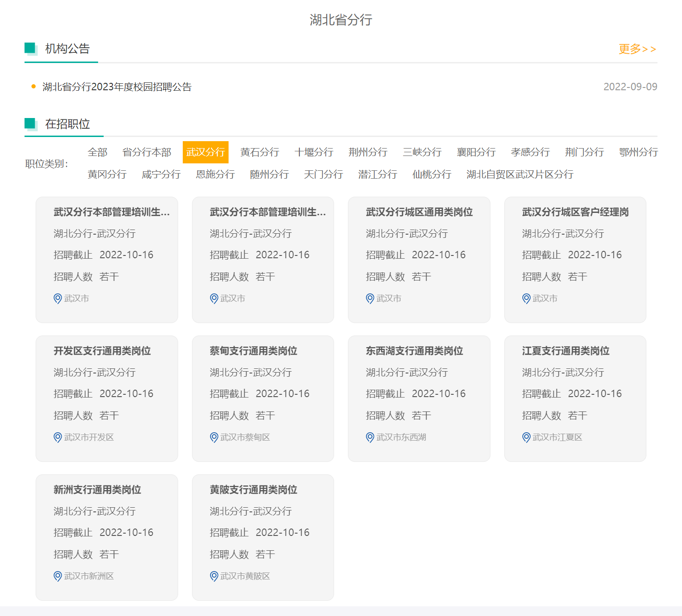
Task: Click 武汉市东西湖 location text
Action: (x=401, y=437)
